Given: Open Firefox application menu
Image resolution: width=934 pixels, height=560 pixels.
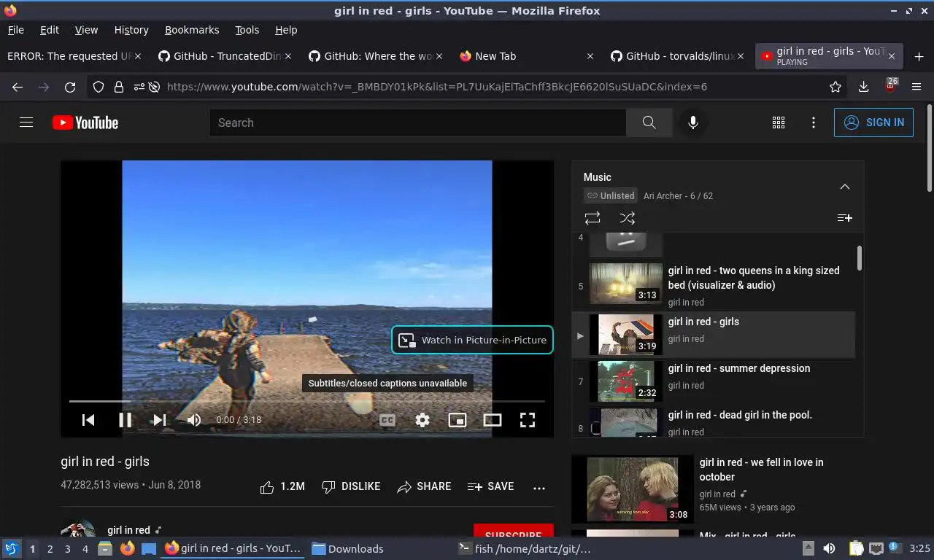Looking at the screenshot, I should pos(917,87).
